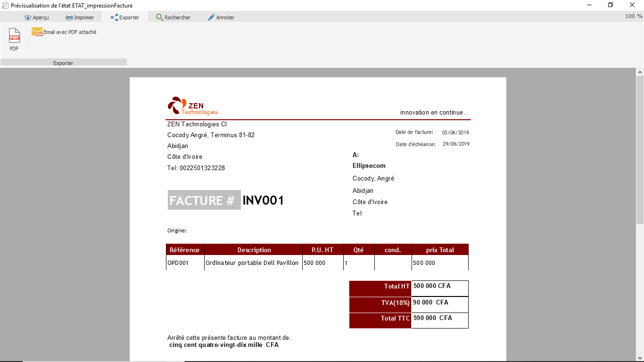Click the Référence column header
This screenshot has width=644, height=362.
click(x=185, y=250)
